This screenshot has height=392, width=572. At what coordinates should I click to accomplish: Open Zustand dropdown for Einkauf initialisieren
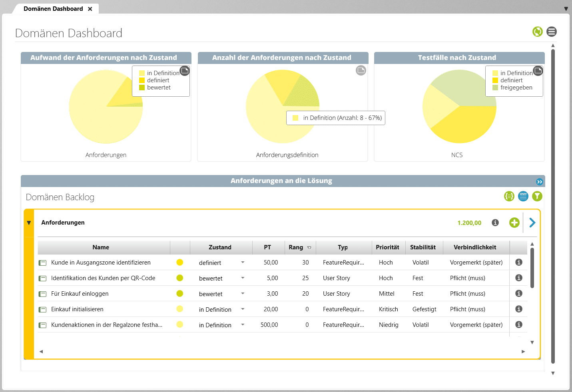click(x=243, y=309)
